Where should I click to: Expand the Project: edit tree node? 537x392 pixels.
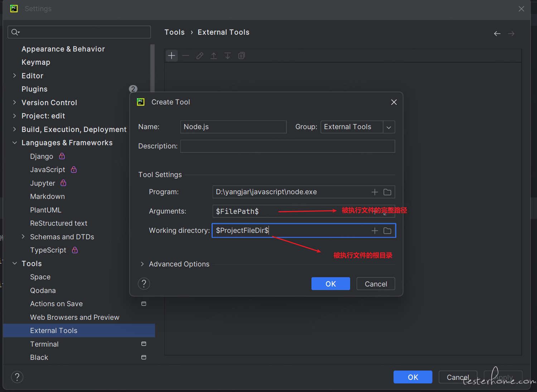[14, 116]
